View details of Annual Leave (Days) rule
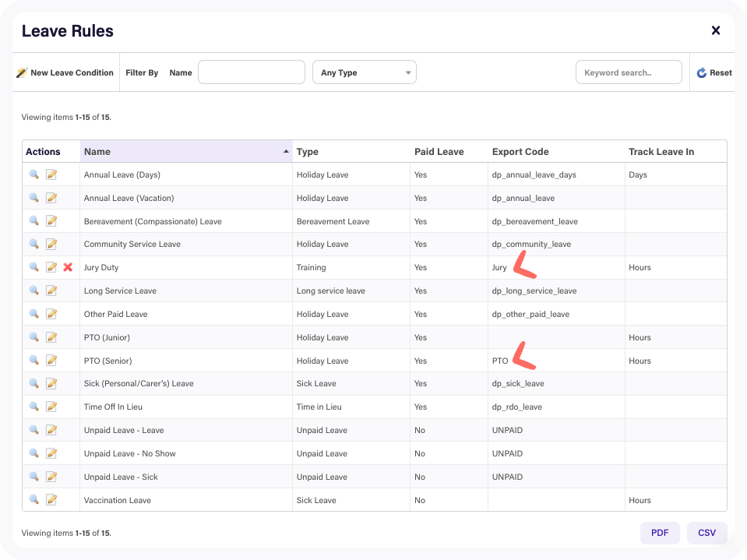The height and width of the screenshot is (560, 747). click(x=33, y=174)
